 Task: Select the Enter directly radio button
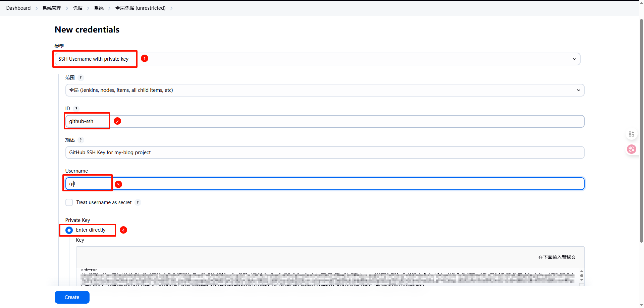(69, 230)
